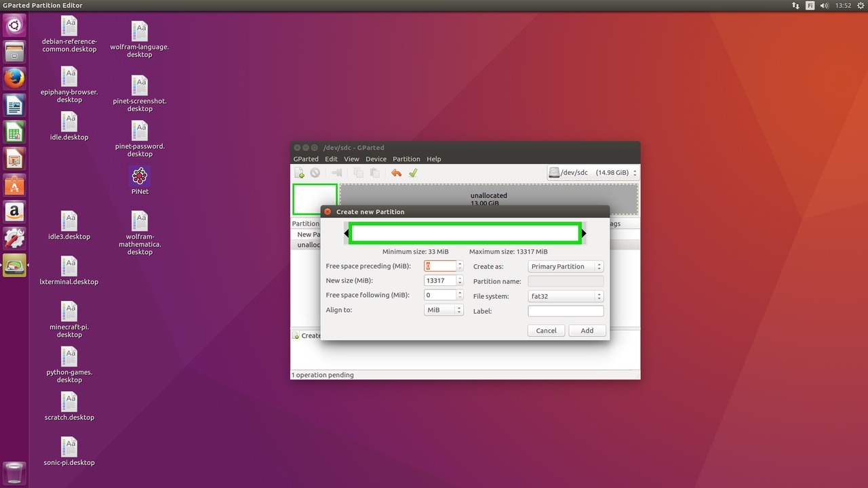868x488 pixels.
Task: Open Ubuntu Dash search from launcher
Action: pyautogui.click(x=14, y=26)
